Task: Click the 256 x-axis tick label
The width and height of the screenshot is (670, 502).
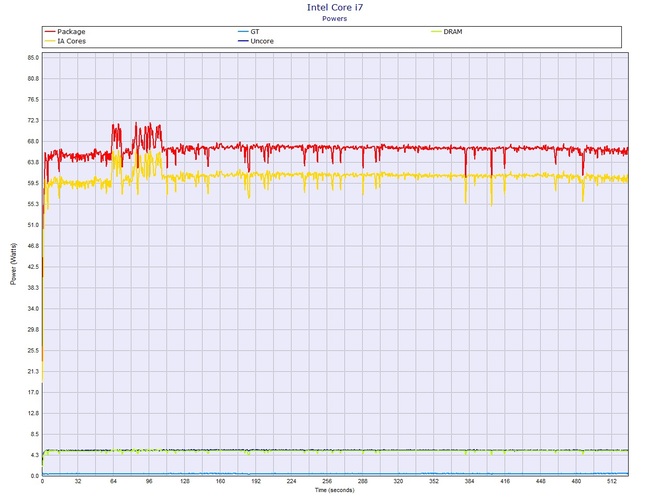Action: 327,481
